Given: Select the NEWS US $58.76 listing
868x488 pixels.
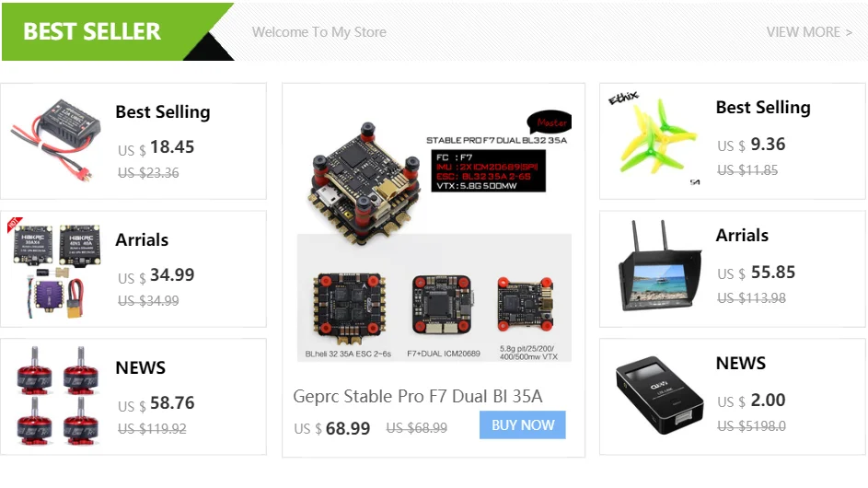Looking at the screenshot, I should tap(133, 397).
